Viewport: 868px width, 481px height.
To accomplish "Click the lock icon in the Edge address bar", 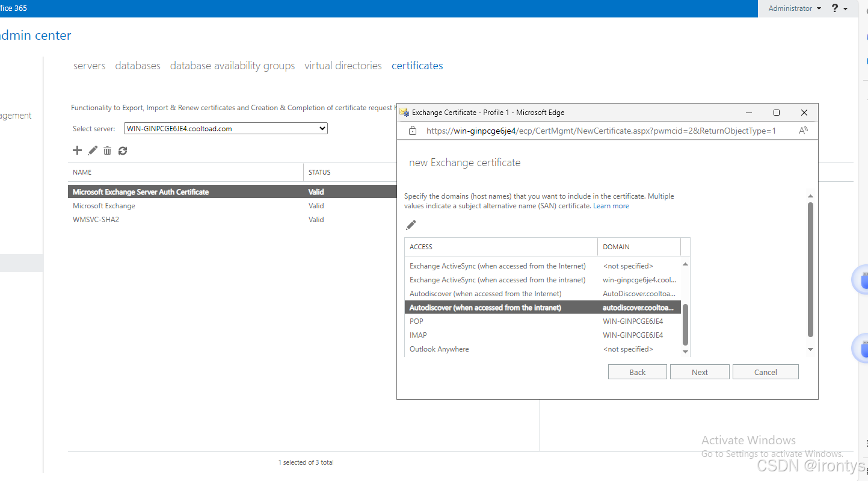I will tap(413, 131).
